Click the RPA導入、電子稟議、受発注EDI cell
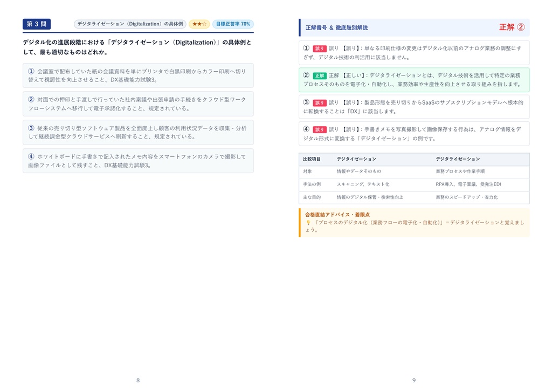 468,184
